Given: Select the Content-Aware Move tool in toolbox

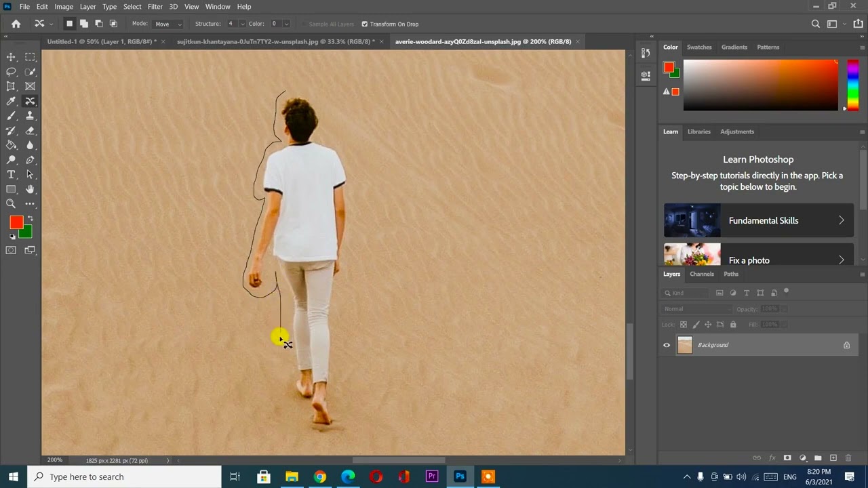Looking at the screenshot, I should (x=30, y=101).
